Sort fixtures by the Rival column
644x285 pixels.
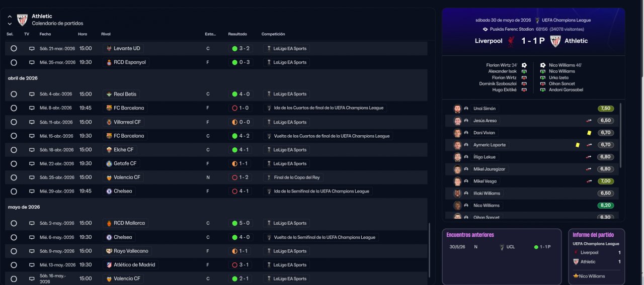click(106, 34)
